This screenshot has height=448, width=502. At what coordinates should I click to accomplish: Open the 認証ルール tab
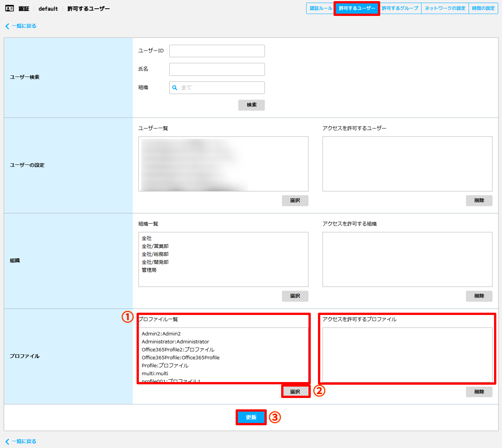point(321,8)
